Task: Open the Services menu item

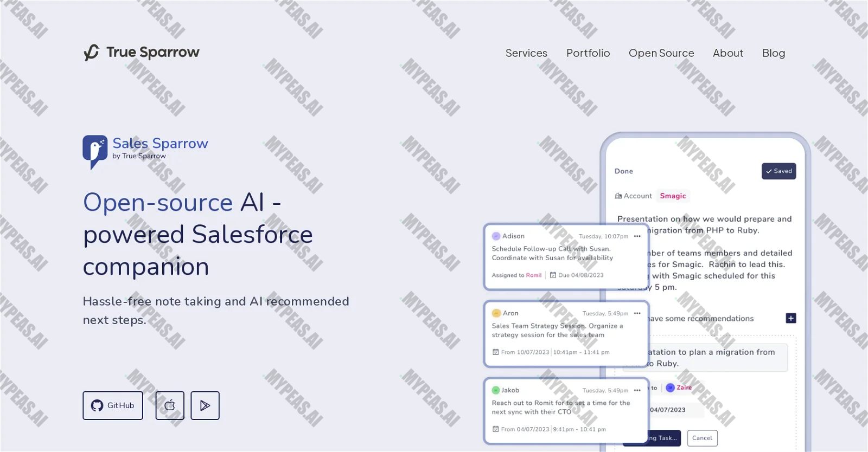Action: pyautogui.click(x=526, y=53)
